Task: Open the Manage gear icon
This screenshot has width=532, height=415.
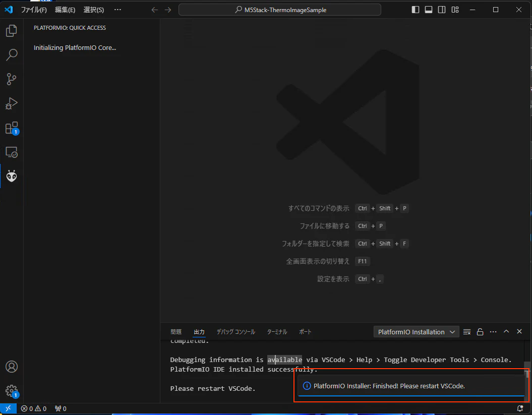Action: tap(12, 391)
